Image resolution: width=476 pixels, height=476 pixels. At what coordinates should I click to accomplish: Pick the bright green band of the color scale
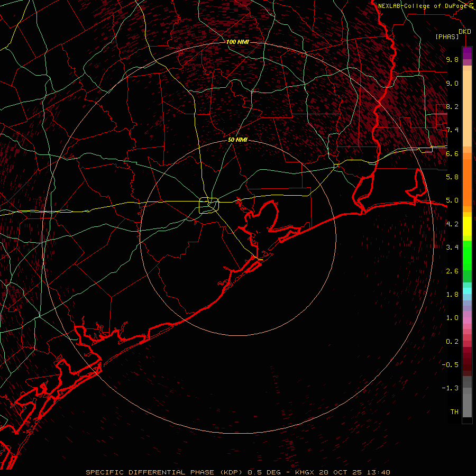[x=467, y=255]
